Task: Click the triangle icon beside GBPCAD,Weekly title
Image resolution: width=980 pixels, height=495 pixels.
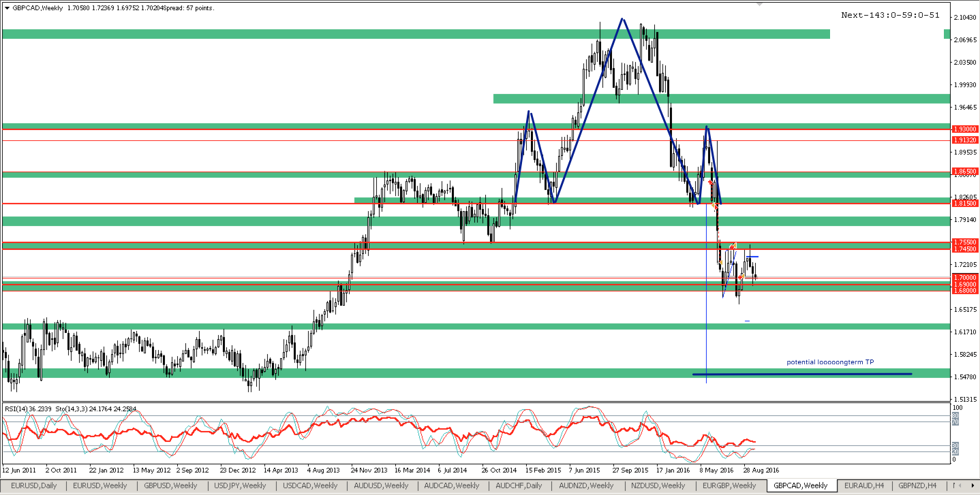Action: [7, 7]
